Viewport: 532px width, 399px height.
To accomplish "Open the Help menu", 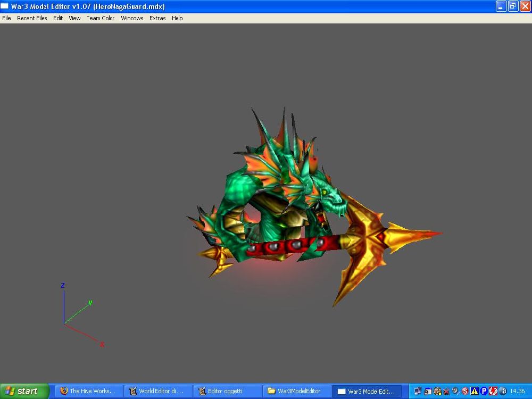I will coord(177,18).
